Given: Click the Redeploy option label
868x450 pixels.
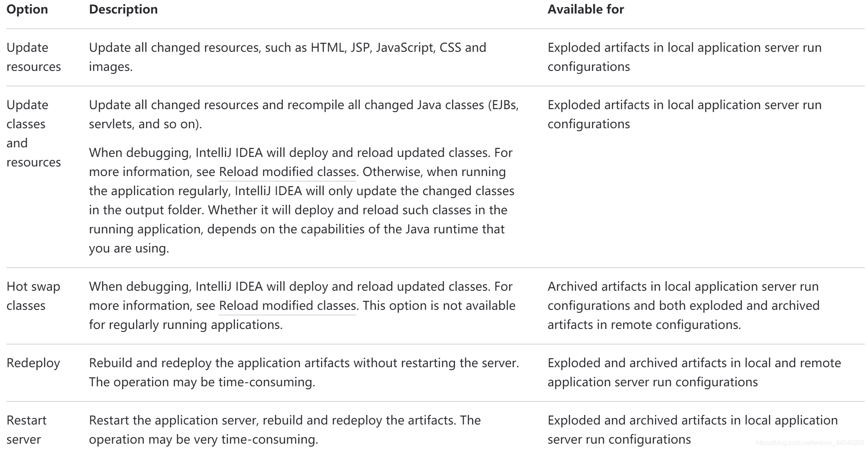Looking at the screenshot, I should tap(34, 363).
